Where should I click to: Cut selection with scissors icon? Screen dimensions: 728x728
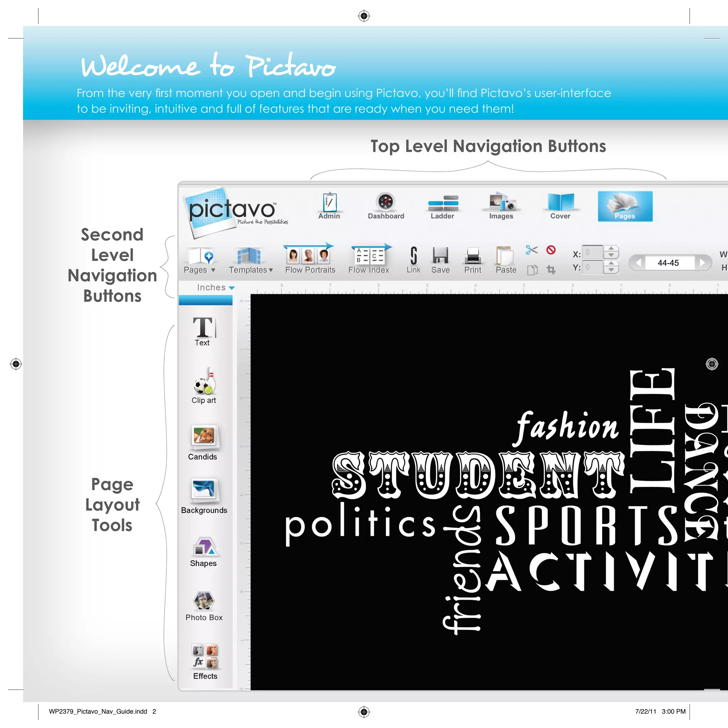[x=532, y=250]
